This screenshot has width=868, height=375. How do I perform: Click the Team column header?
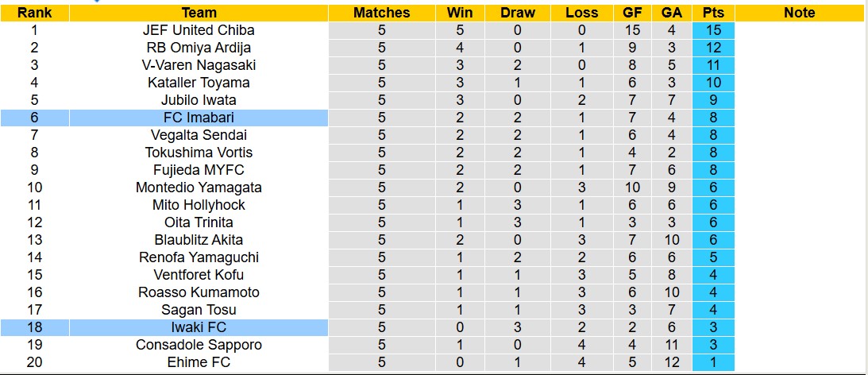pos(199,13)
